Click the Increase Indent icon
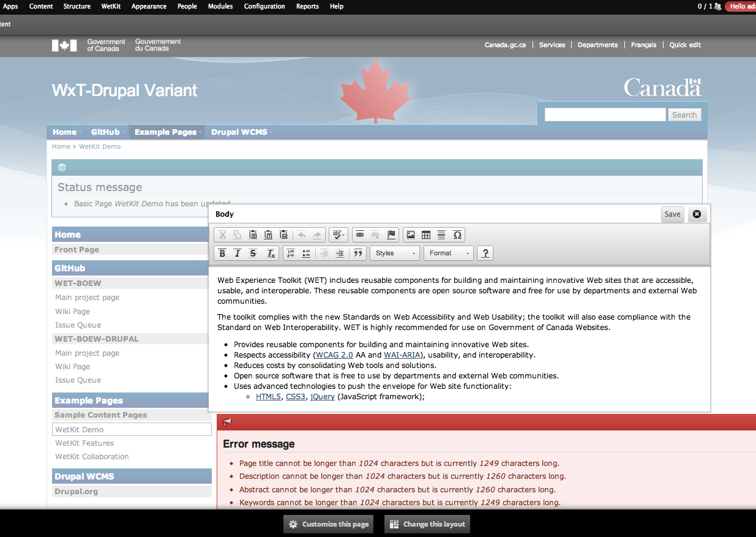 tap(340, 253)
